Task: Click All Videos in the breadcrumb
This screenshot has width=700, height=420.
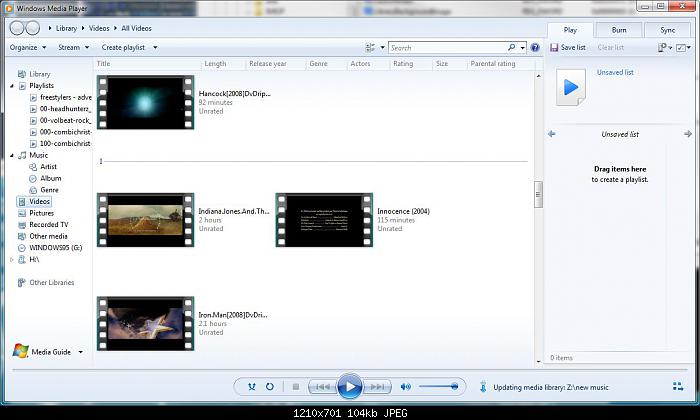Action: [137, 28]
